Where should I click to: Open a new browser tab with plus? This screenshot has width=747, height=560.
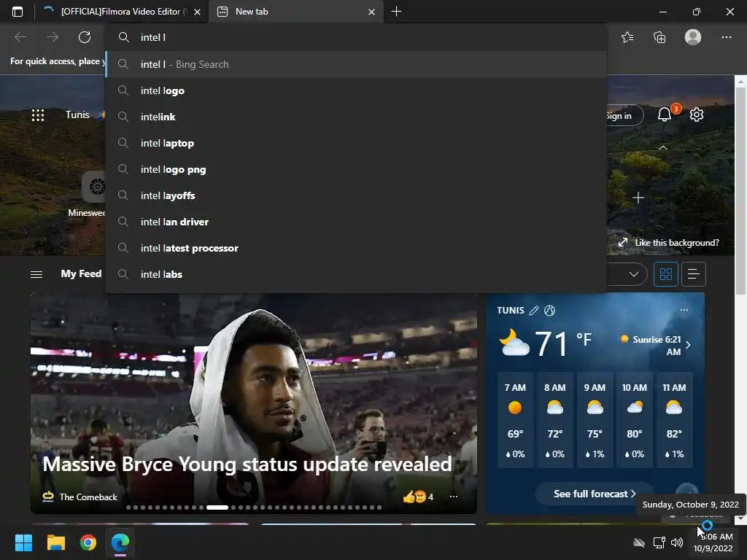396,12
